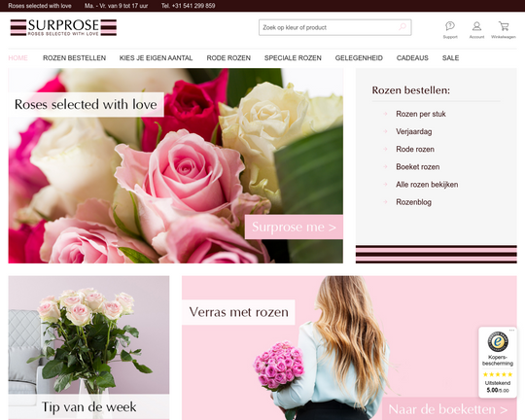525x420 pixels.
Task: Click the arrow beside Rozen per stuk
Action: pyautogui.click(x=385, y=114)
